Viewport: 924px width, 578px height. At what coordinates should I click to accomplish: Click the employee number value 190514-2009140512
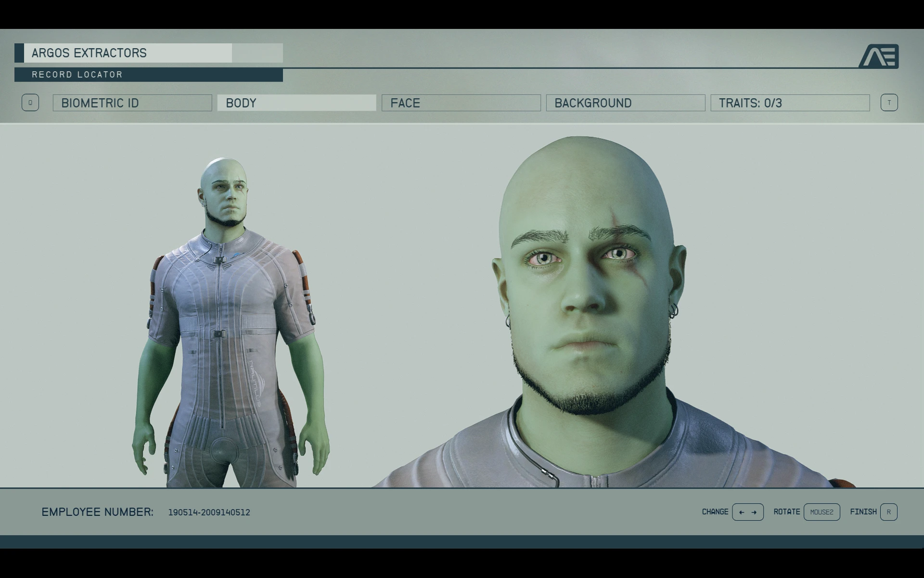209,512
